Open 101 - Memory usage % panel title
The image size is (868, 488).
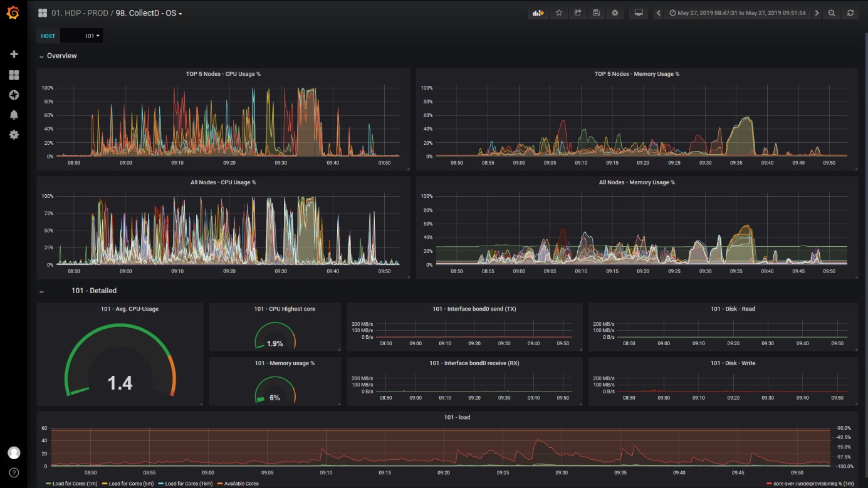(x=285, y=363)
